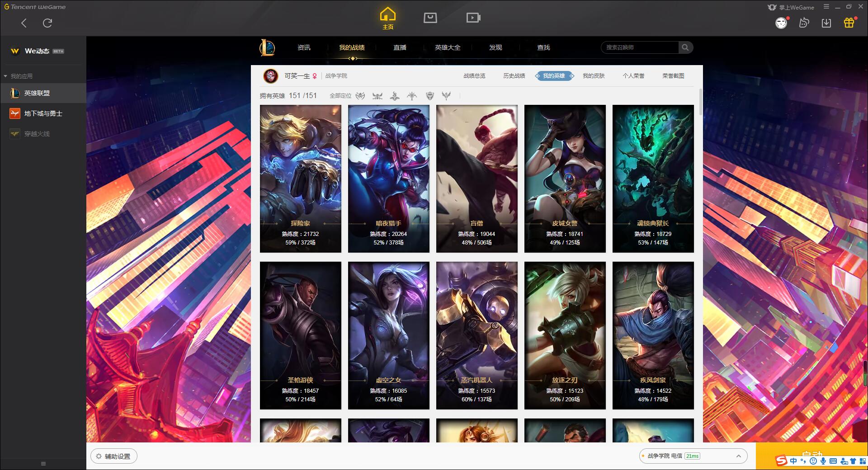Switch to the 我的战绩 tab
The image size is (868, 470).
pyautogui.click(x=352, y=47)
